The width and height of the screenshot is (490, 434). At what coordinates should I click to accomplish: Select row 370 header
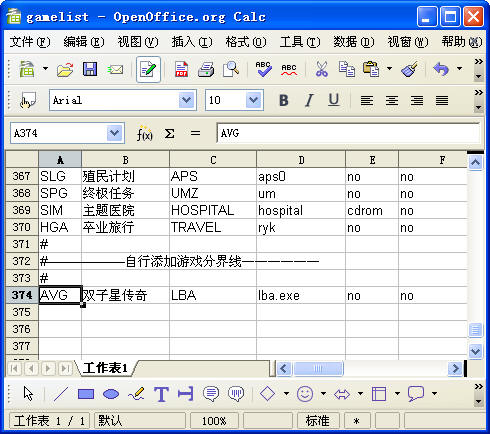(x=22, y=227)
